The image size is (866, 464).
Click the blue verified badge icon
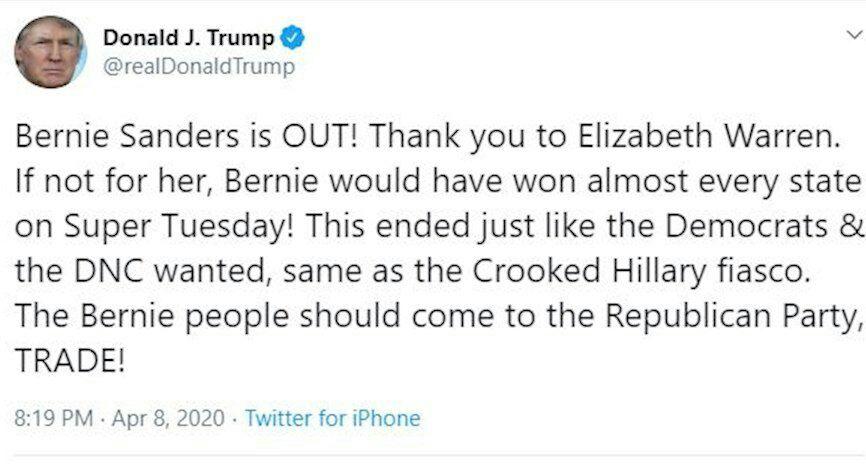coord(293,38)
